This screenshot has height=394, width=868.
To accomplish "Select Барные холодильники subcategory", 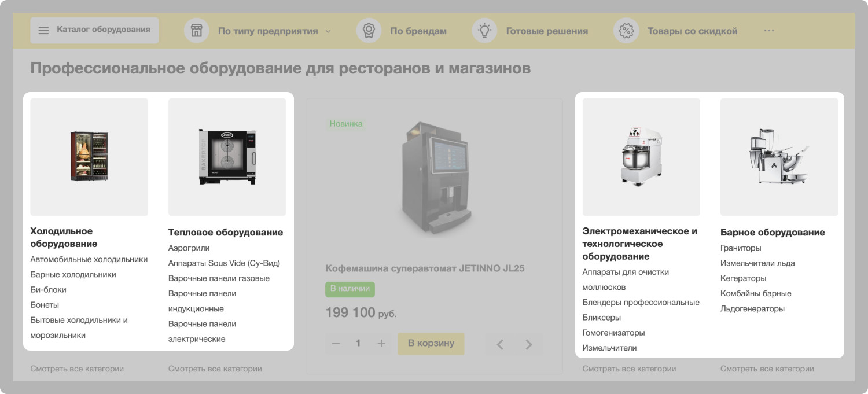I will click(73, 275).
